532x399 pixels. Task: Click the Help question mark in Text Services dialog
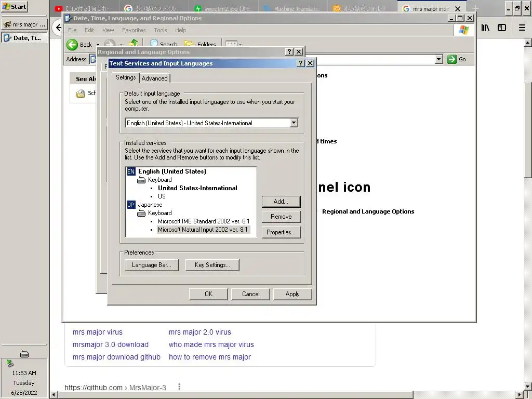coord(301,63)
